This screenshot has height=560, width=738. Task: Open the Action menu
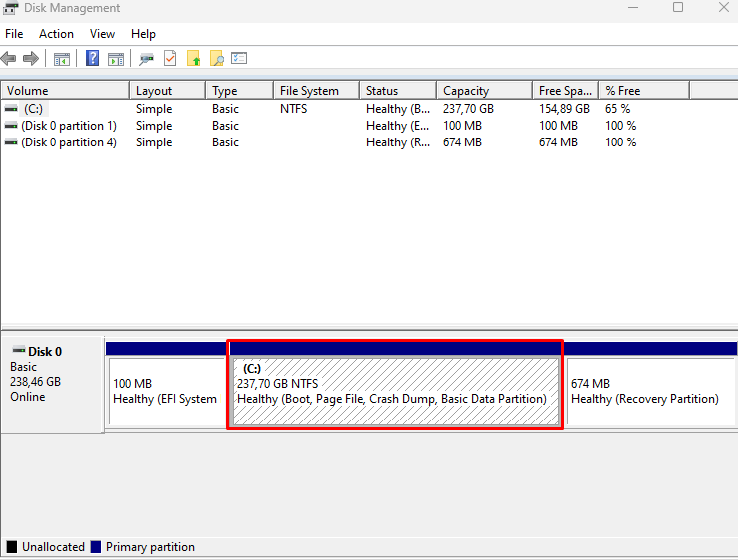(x=56, y=34)
